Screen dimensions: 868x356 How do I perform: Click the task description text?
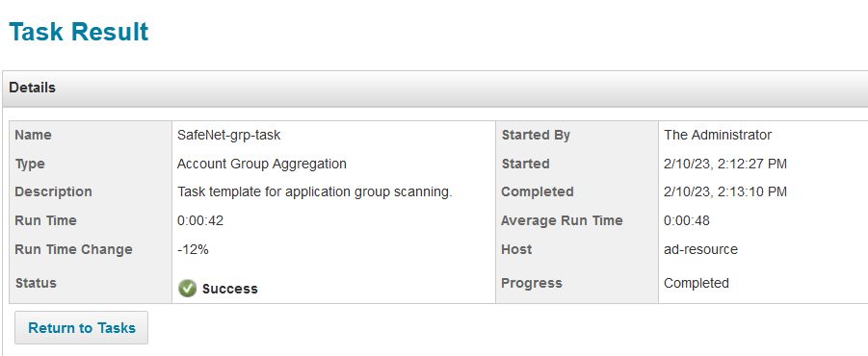click(x=315, y=192)
